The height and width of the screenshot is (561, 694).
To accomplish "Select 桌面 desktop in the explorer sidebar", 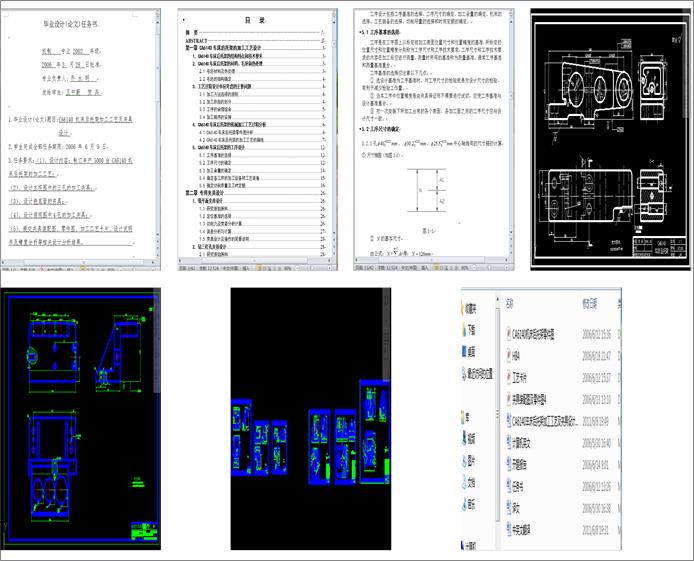I will (x=469, y=352).
